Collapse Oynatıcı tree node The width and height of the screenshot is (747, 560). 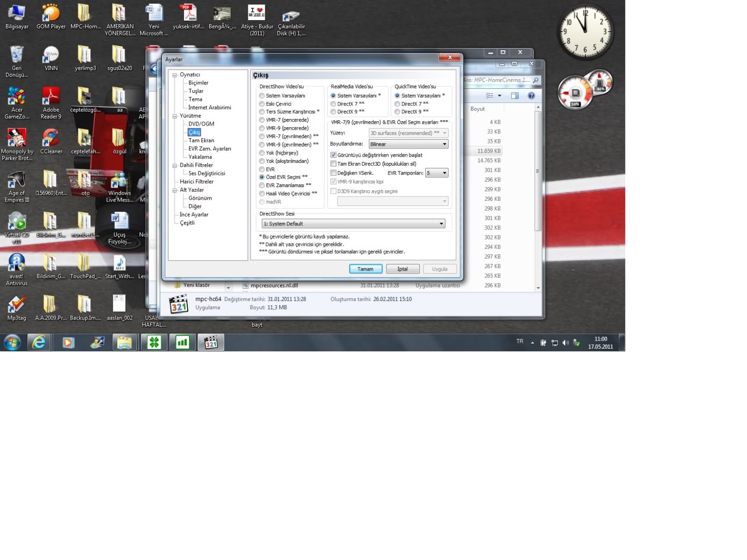tap(175, 75)
